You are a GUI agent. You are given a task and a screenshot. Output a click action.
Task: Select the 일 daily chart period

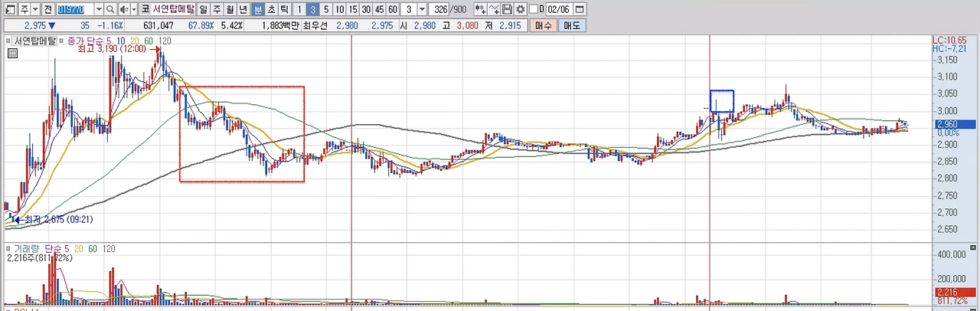point(203,9)
